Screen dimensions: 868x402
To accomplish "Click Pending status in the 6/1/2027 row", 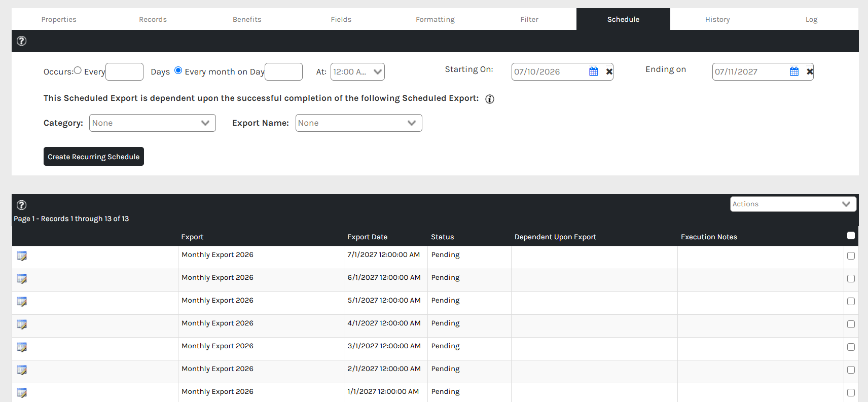I will [445, 277].
